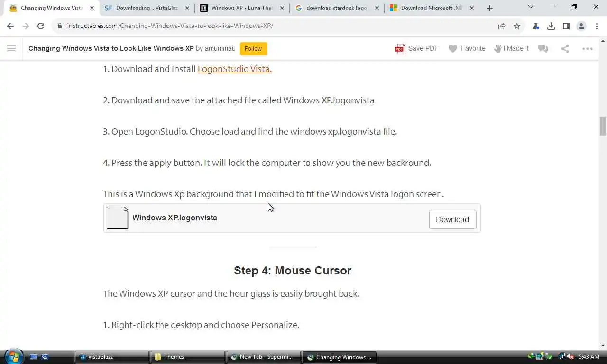Bookmark this tab with the star icon
This screenshot has width=607, height=364.
[517, 26]
